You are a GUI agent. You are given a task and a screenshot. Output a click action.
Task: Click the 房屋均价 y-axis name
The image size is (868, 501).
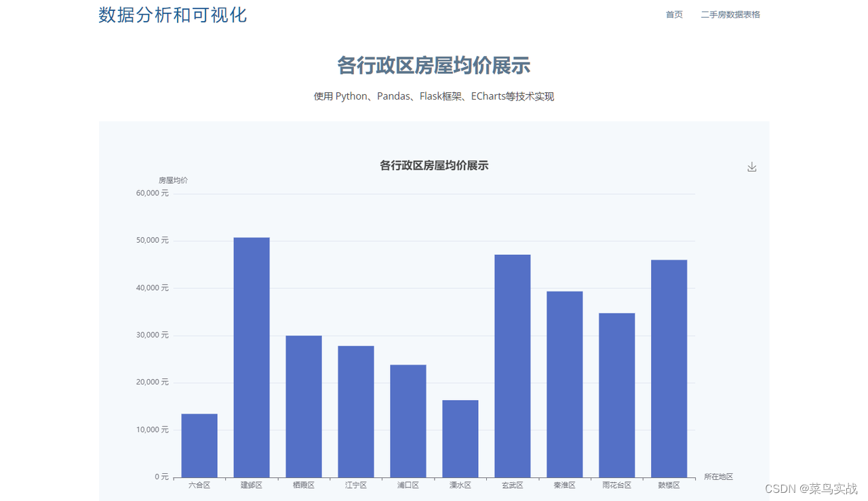tap(174, 180)
